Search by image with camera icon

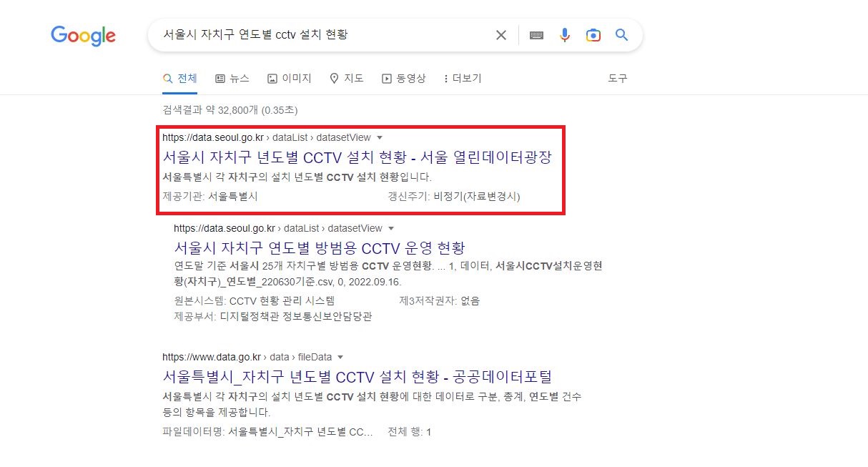click(x=593, y=35)
